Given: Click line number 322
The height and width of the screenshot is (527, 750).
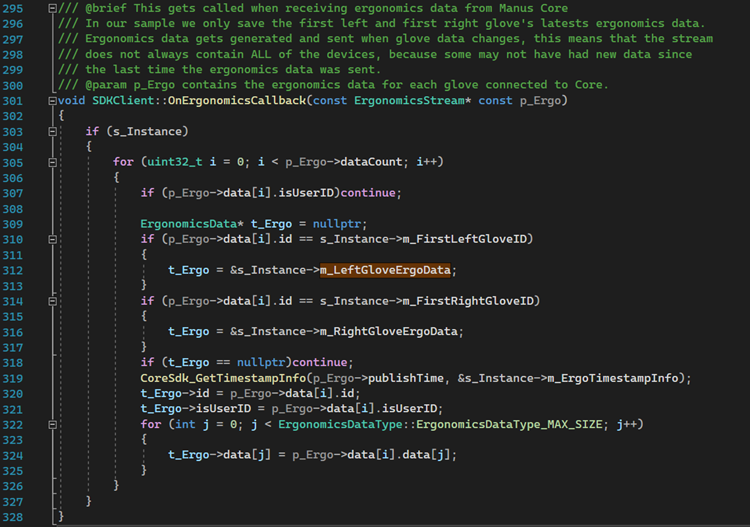Looking at the screenshot, I should 13,425.
